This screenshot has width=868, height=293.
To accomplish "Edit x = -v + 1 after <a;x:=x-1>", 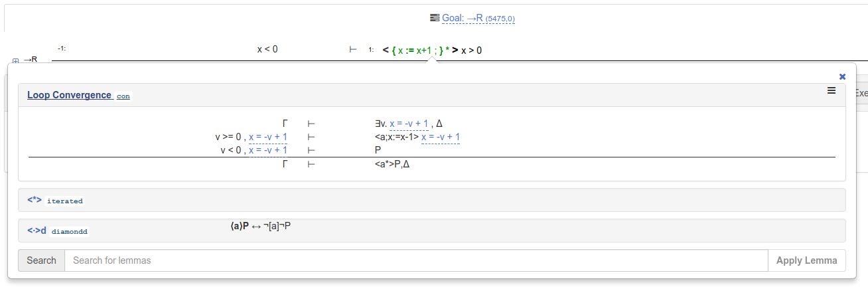I will tap(441, 137).
